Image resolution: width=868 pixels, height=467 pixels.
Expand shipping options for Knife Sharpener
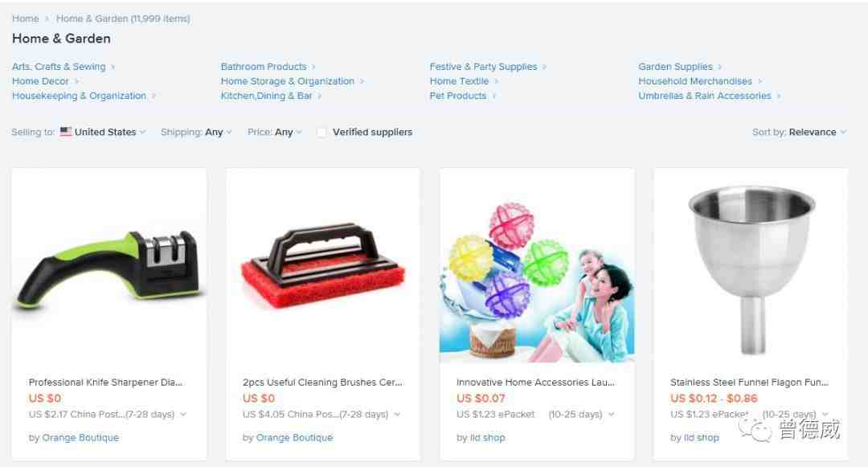[x=183, y=415]
